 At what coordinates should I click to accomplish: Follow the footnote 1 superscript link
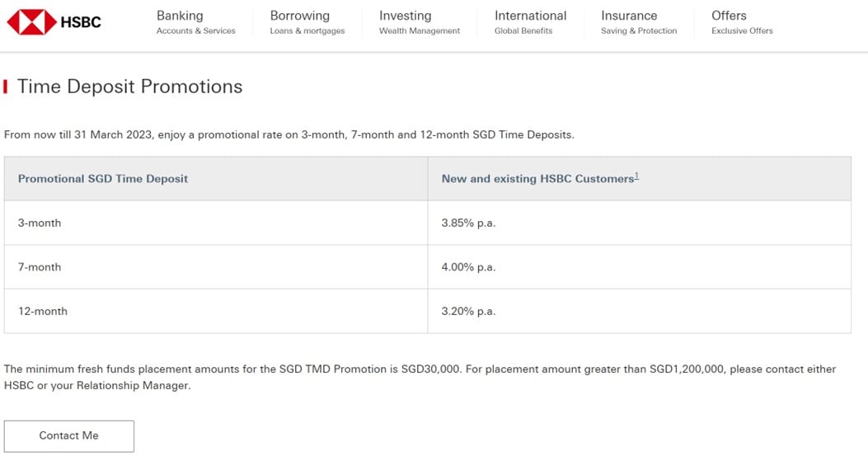coord(636,176)
